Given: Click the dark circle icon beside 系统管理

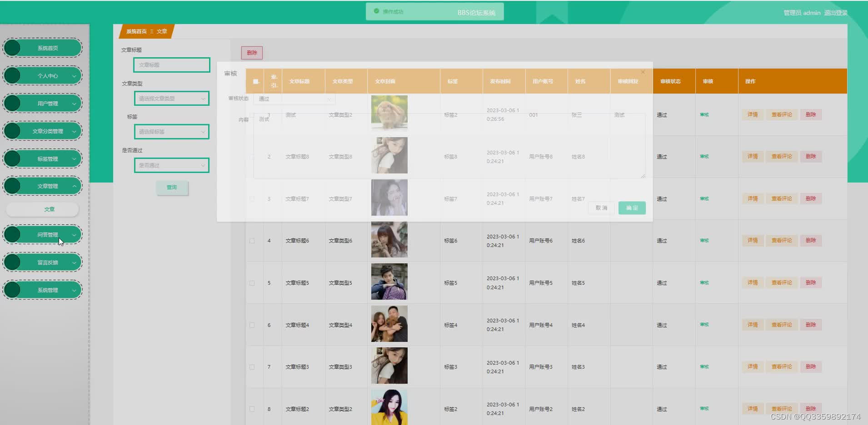Looking at the screenshot, I should 13,290.
